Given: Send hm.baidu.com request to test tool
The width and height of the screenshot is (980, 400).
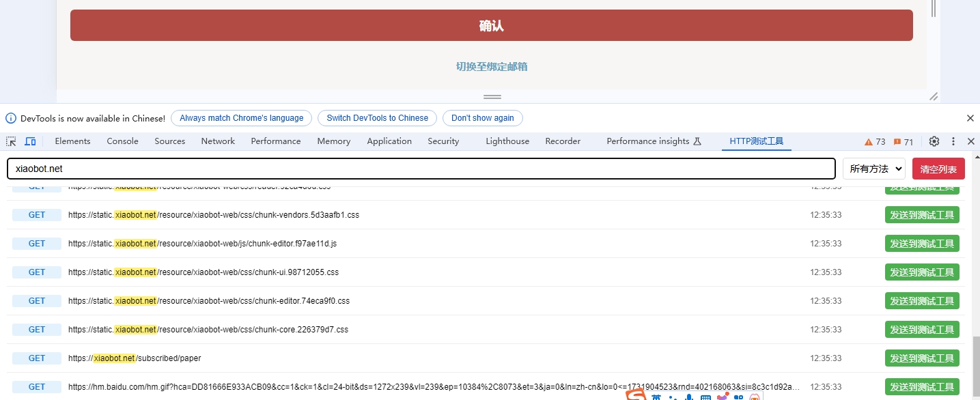Looking at the screenshot, I should [x=922, y=387].
